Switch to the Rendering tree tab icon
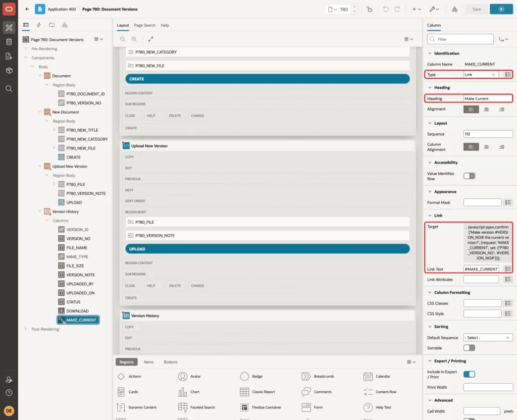Viewport: 517px width, 420px height. coord(26,25)
